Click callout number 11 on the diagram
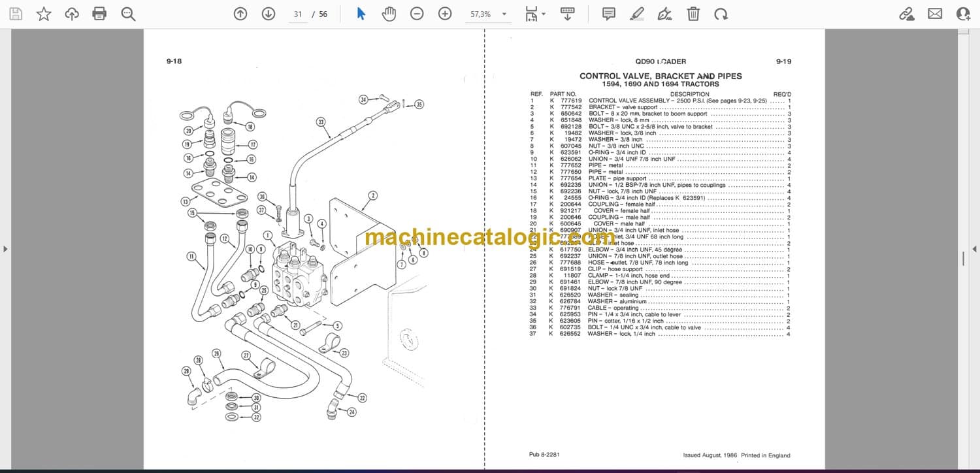This screenshot has width=980, height=473. click(191, 257)
